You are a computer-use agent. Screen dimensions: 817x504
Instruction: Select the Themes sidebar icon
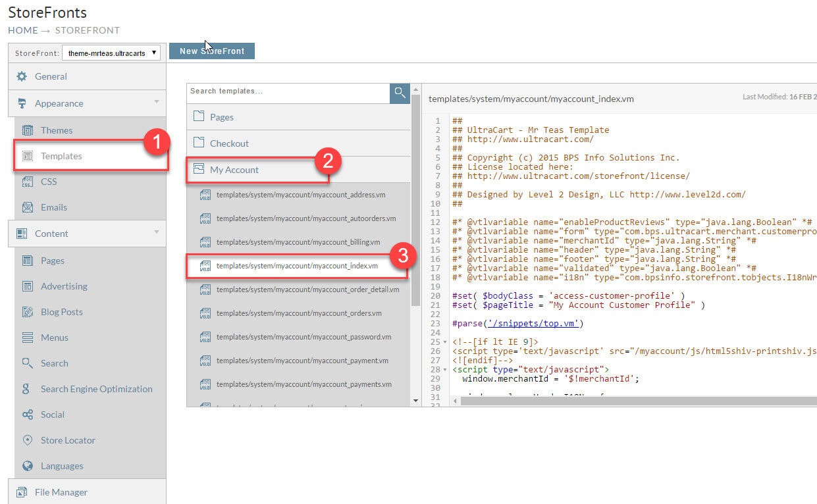pyautogui.click(x=28, y=130)
